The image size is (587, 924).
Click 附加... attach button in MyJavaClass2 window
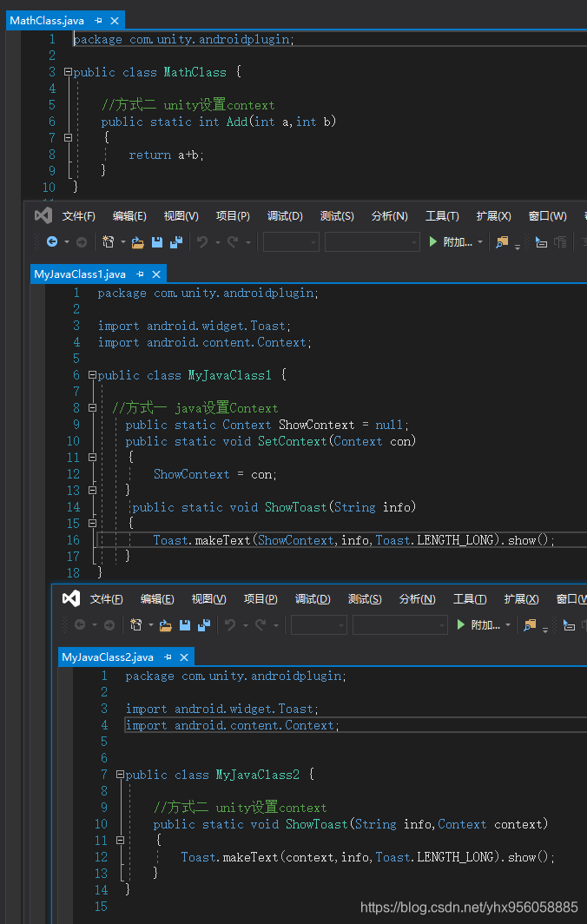point(478,624)
